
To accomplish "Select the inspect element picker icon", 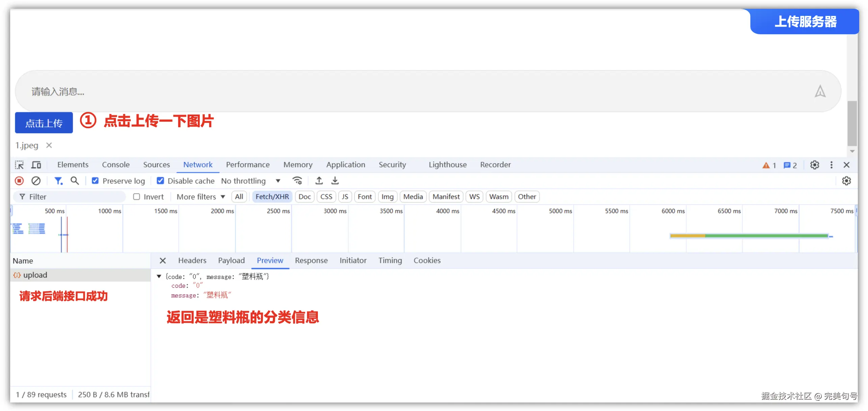I will click(19, 165).
